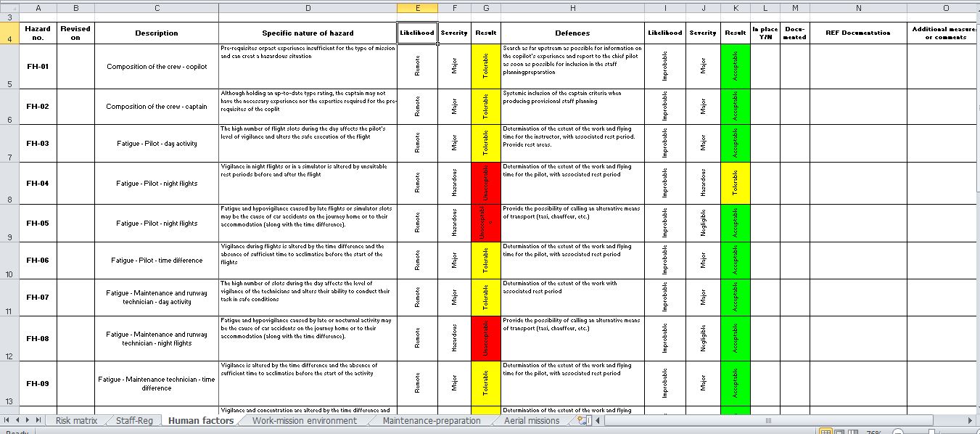Image resolution: width=980 pixels, height=434 pixels.
Task: Jump to the last sheet tab arrow
Action: [x=38, y=420]
